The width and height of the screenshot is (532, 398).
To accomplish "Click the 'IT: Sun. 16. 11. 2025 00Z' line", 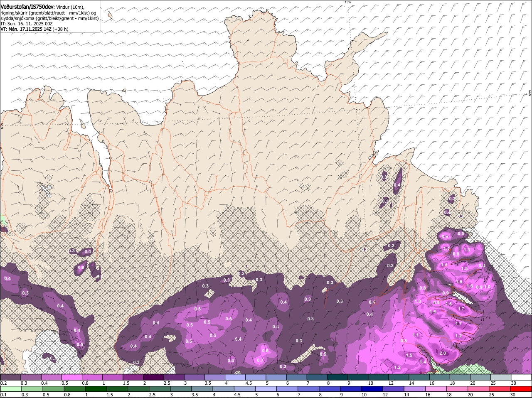I will pyautogui.click(x=26, y=24).
